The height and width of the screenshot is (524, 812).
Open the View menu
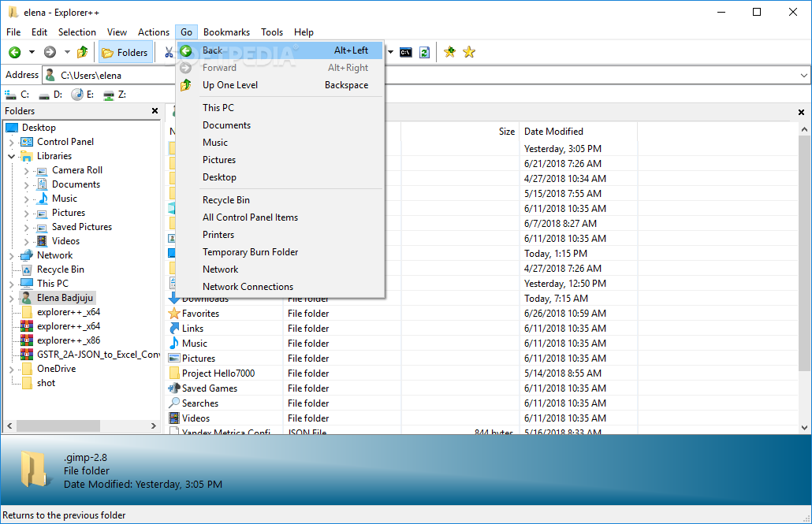click(x=117, y=32)
